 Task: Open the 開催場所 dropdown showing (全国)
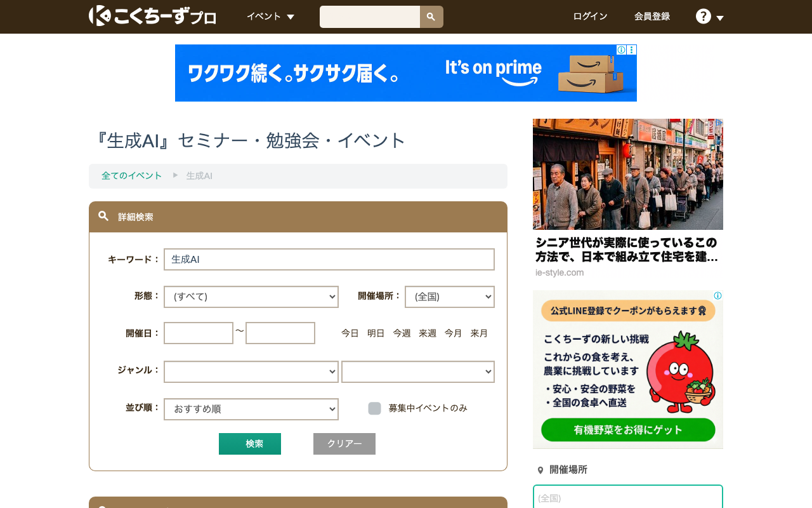(x=450, y=297)
